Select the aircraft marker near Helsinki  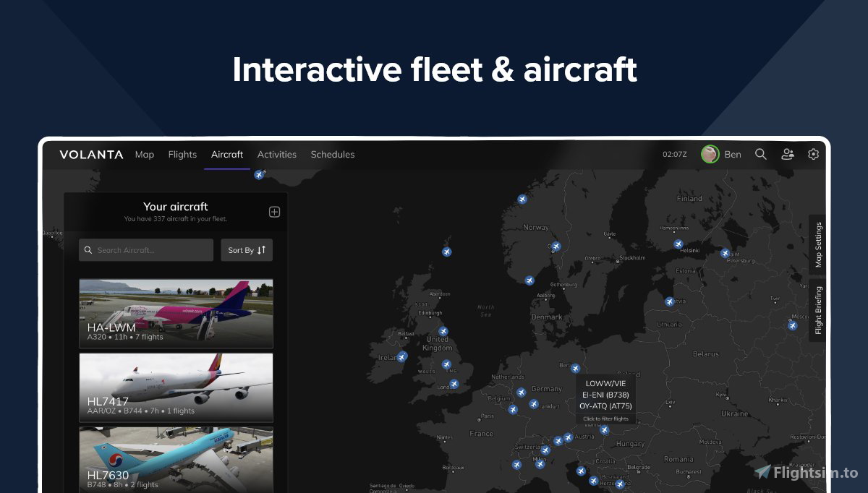[678, 243]
